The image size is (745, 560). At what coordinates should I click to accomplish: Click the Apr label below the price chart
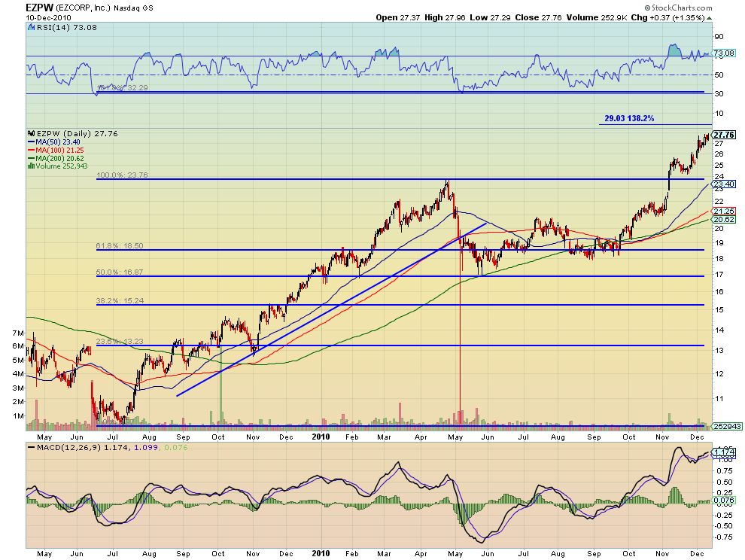click(421, 437)
